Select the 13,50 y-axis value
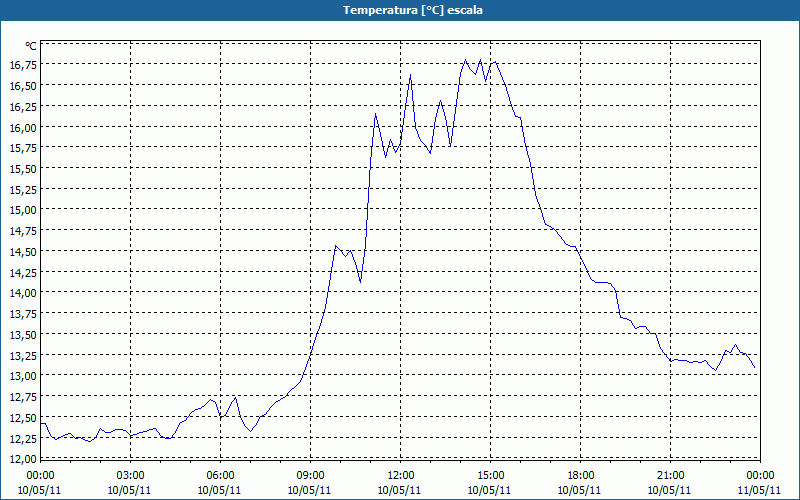 click(23, 334)
